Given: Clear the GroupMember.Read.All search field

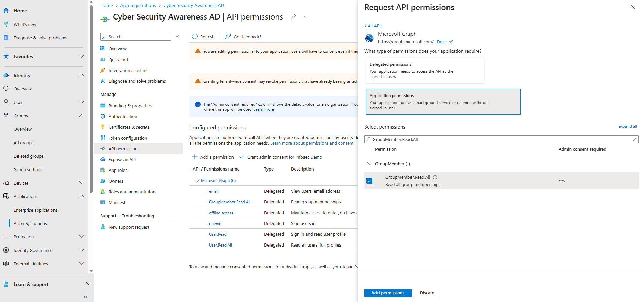Looking at the screenshot, I should (634, 139).
